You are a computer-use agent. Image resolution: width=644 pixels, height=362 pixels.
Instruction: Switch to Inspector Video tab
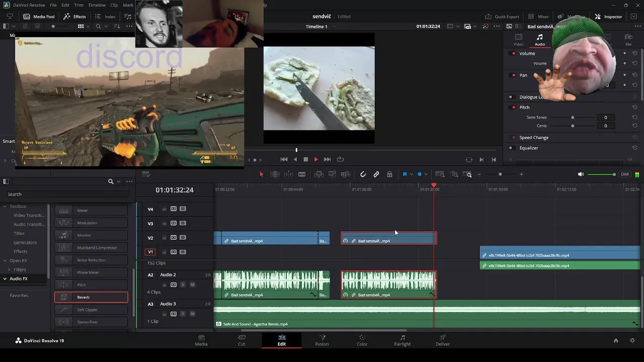pyautogui.click(x=518, y=40)
